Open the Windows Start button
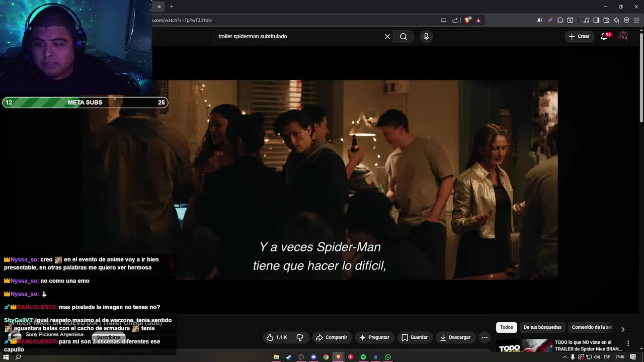The width and height of the screenshot is (644, 362). click(7, 357)
